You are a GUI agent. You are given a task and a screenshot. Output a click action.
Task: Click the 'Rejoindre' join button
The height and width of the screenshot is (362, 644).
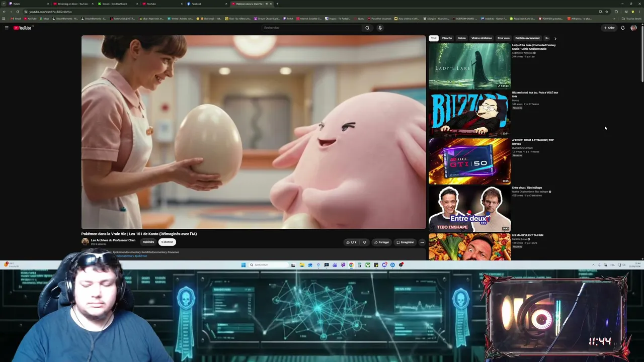148,242
